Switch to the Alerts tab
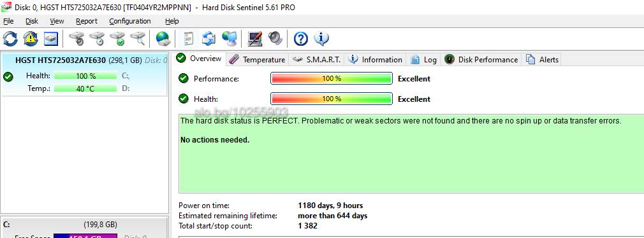 (542, 59)
